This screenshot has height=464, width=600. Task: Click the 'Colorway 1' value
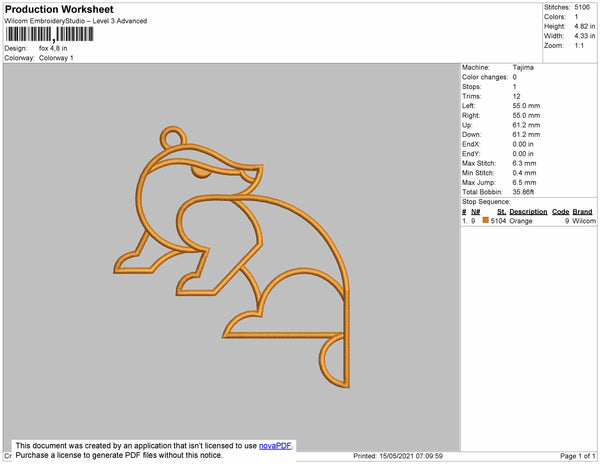56,58
